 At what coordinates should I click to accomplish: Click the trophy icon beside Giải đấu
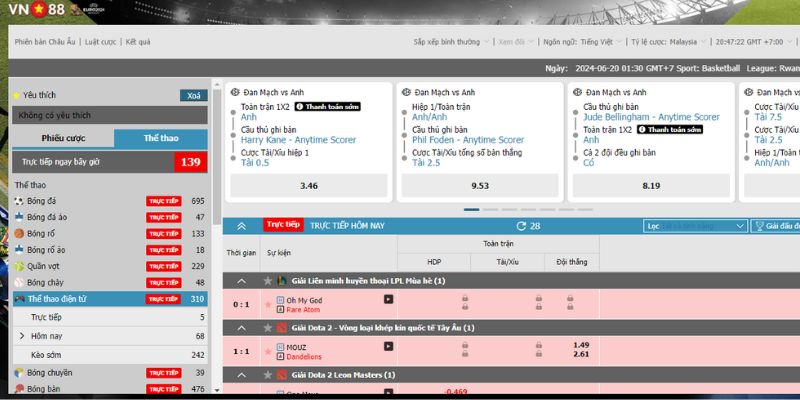(x=759, y=226)
